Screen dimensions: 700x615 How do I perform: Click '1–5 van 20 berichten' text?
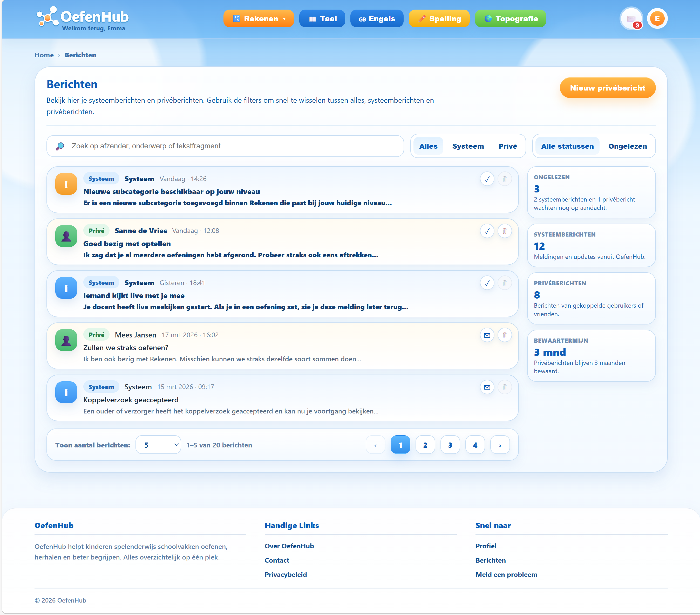[219, 445]
